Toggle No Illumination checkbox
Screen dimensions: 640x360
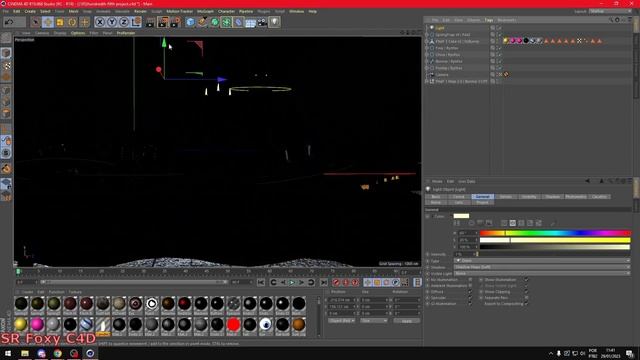coord(470,280)
